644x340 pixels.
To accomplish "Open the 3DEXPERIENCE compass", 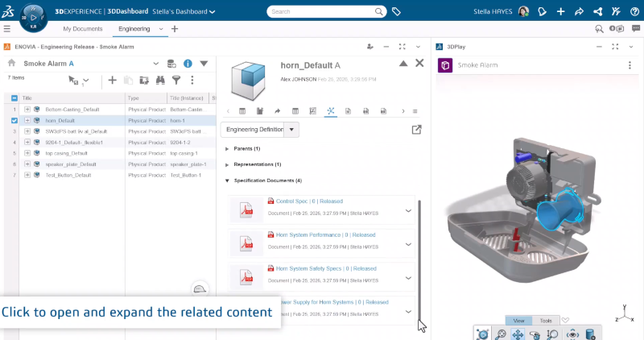I will pyautogui.click(x=33, y=18).
